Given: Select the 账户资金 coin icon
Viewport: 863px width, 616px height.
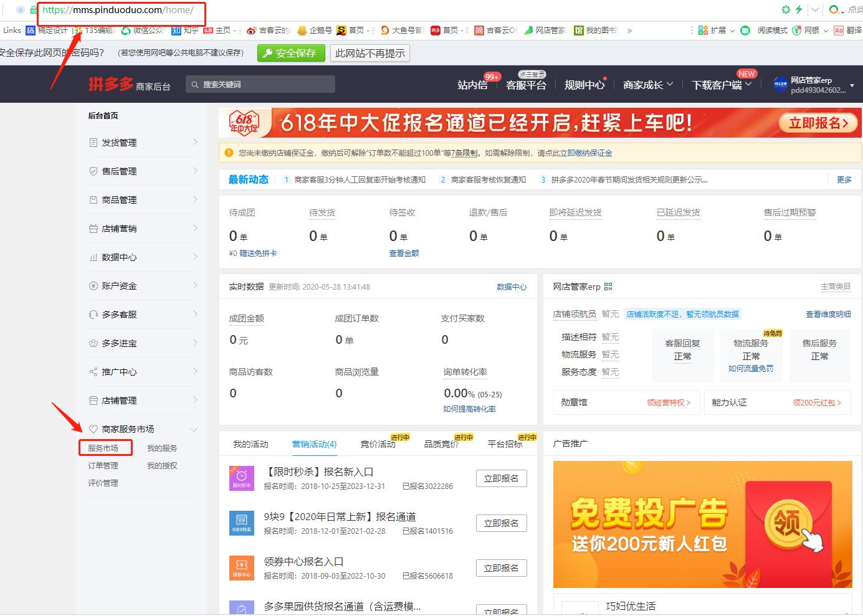Looking at the screenshot, I should (95, 285).
